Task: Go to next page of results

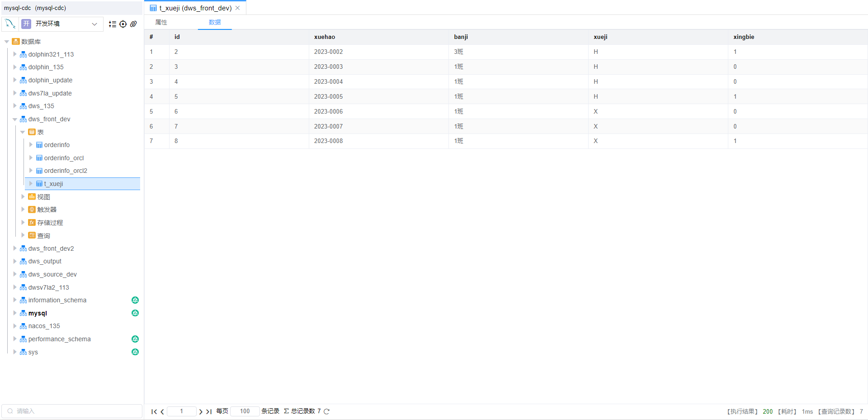Action: click(201, 411)
